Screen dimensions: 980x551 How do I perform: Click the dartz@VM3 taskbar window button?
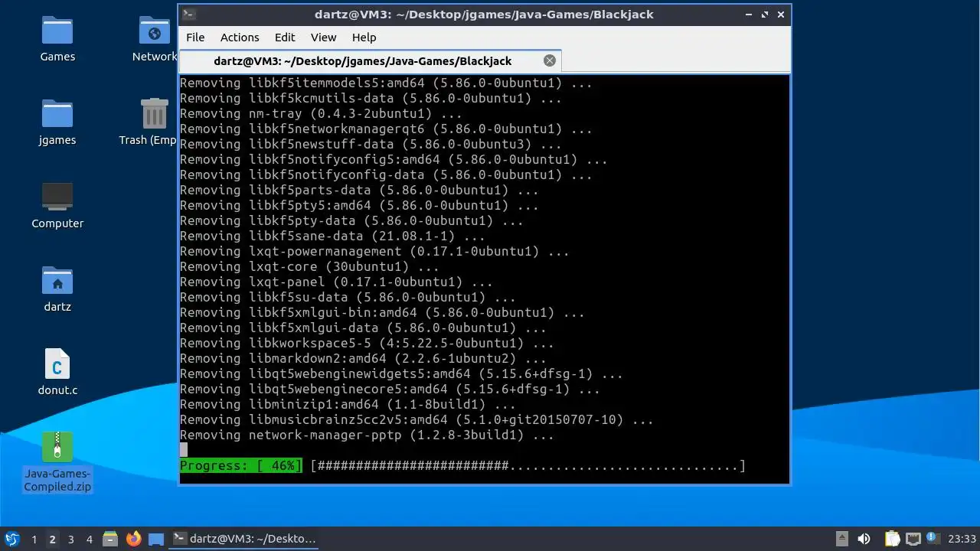point(245,539)
